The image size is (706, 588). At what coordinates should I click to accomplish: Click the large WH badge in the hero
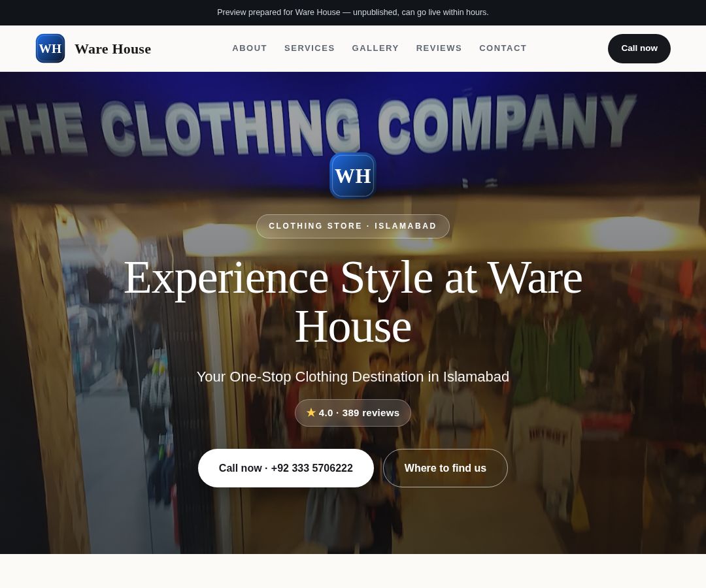353,176
